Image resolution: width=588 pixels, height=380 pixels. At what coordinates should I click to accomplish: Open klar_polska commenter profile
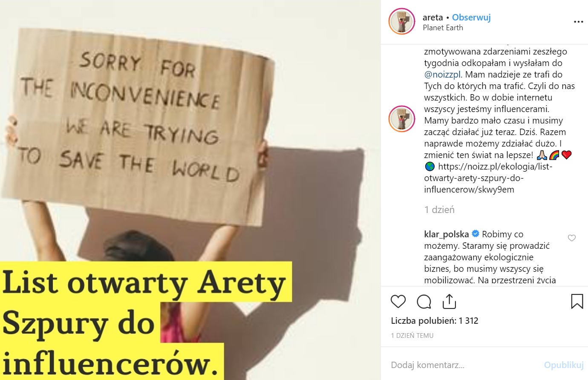point(447,234)
